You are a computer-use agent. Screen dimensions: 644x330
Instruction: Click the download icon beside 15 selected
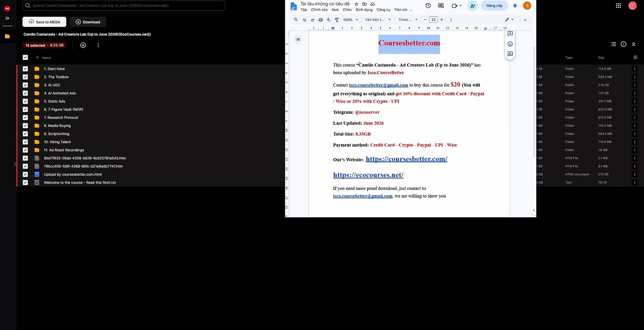click(83, 45)
